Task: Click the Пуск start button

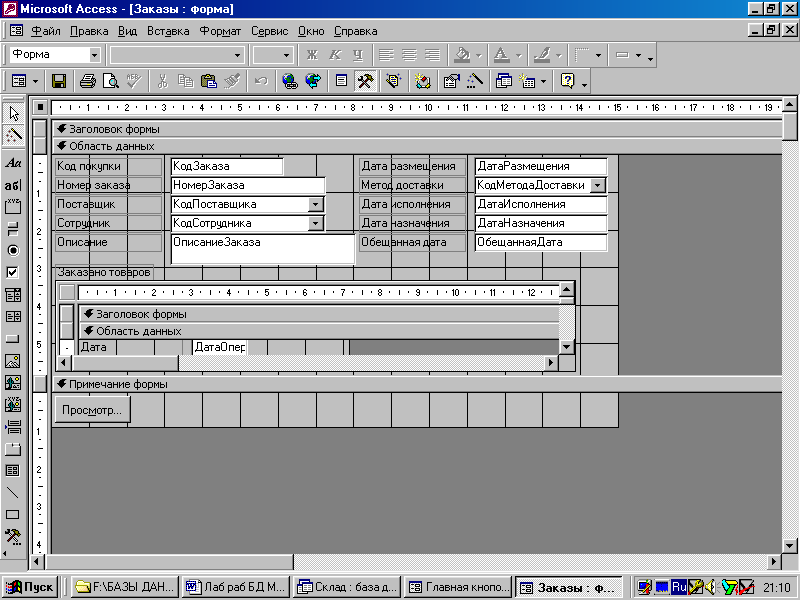Action: (x=32, y=587)
